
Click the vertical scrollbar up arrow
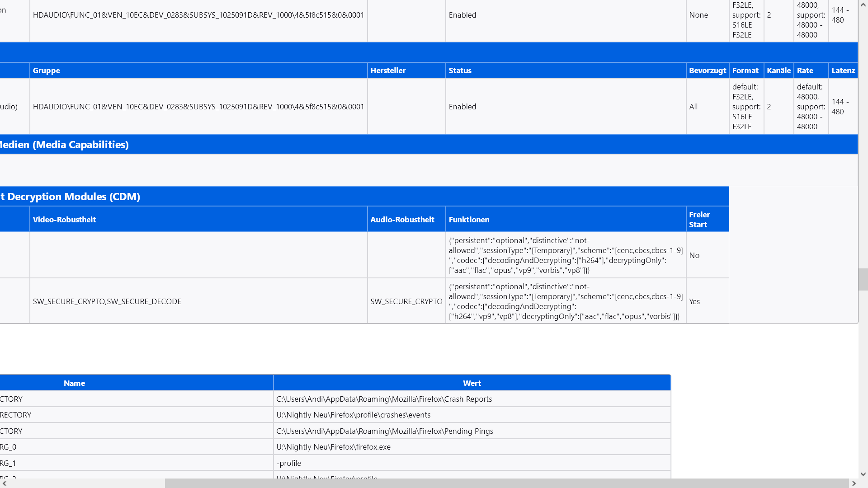[x=863, y=5]
